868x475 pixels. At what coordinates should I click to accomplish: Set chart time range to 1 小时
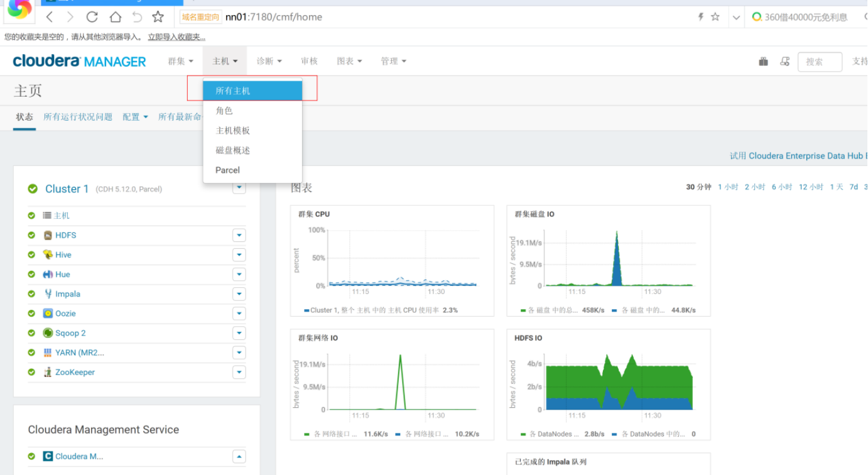pyautogui.click(x=728, y=187)
